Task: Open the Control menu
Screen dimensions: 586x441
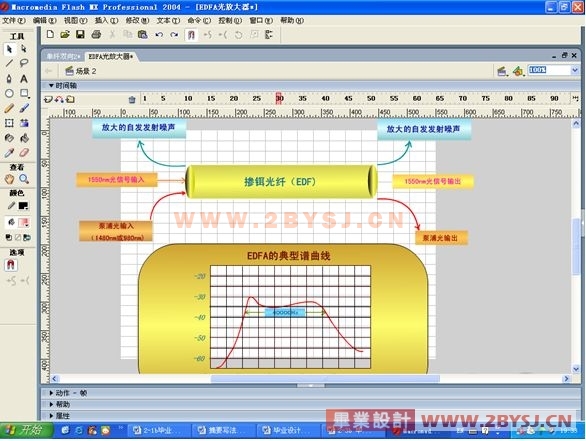Action: pos(230,21)
